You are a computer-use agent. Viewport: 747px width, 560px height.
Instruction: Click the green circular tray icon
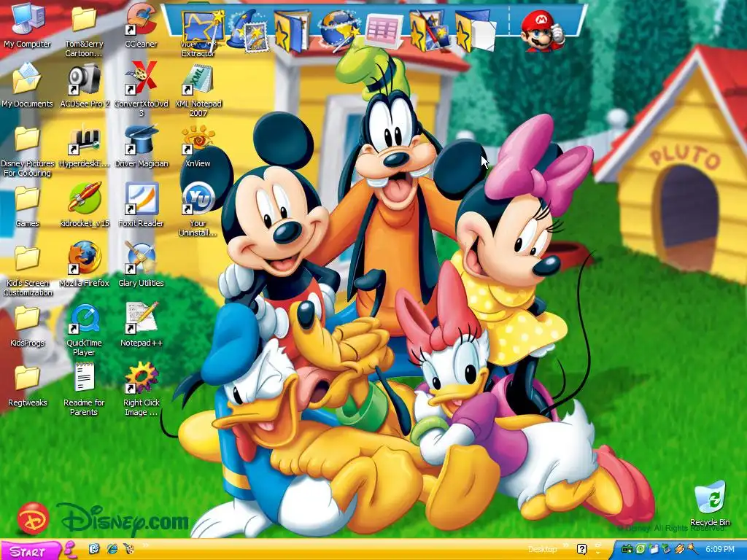click(640, 549)
